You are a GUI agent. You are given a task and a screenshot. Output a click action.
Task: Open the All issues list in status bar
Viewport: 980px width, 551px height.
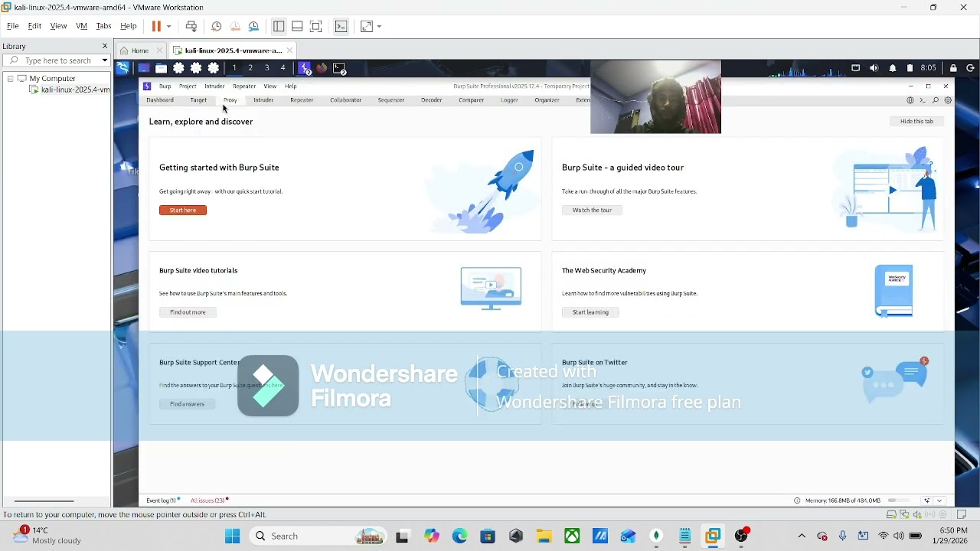(x=209, y=500)
